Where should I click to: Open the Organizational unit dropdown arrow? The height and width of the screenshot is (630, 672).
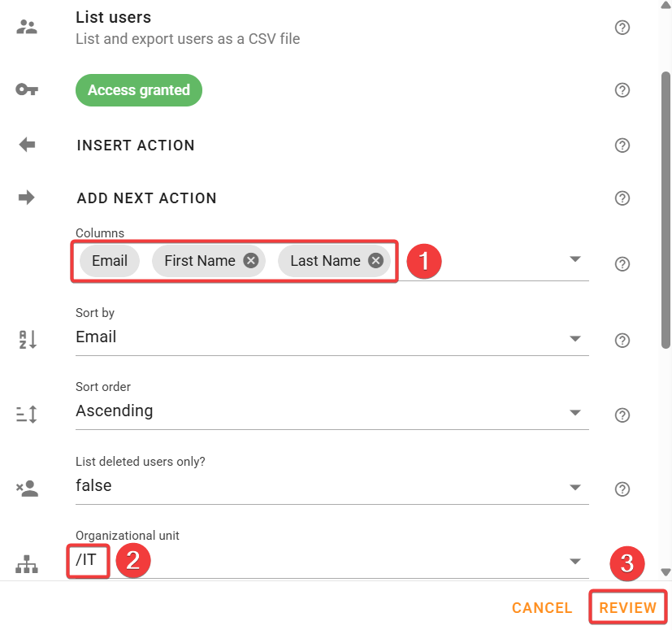click(x=574, y=561)
